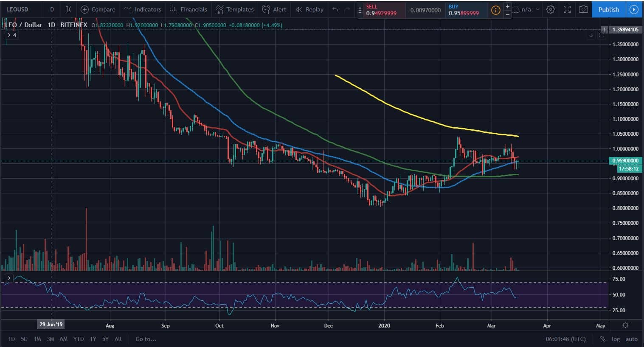Create a new Alert
Screen dimensions: 644x347
pyautogui.click(x=274, y=9)
